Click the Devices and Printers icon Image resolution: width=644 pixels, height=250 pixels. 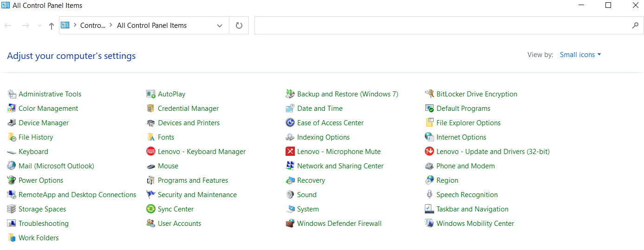coord(150,123)
